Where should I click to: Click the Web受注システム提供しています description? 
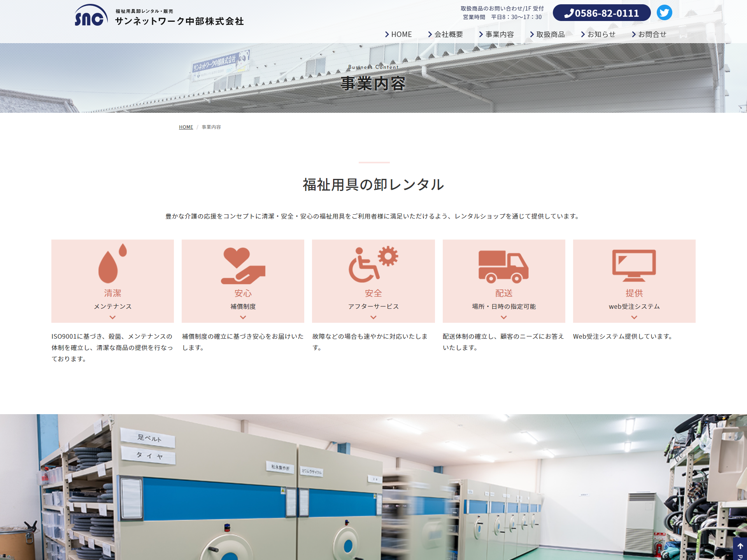pyautogui.click(x=624, y=336)
